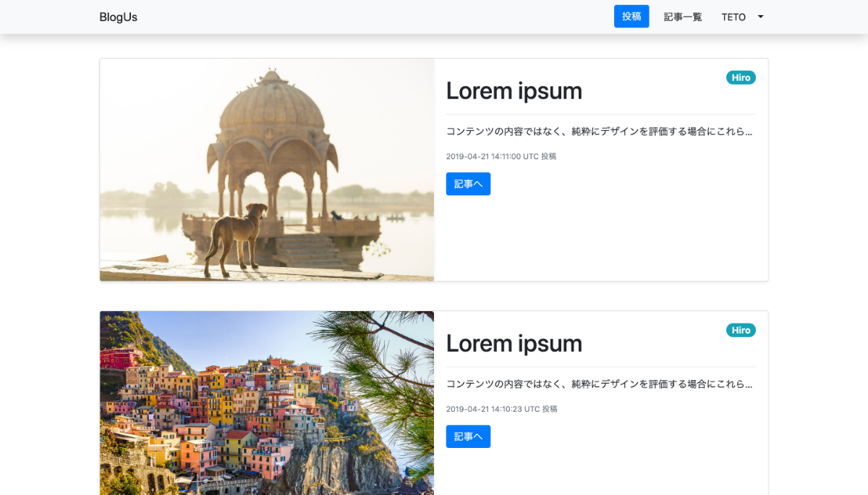Open the TETO user menu
The height and width of the screenshot is (495, 868).
coord(734,17)
